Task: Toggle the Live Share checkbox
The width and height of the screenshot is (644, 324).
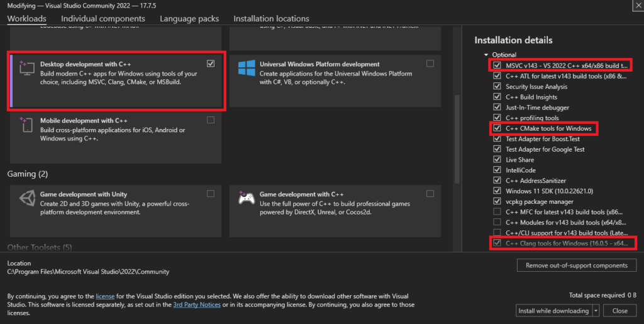Action: click(497, 159)
